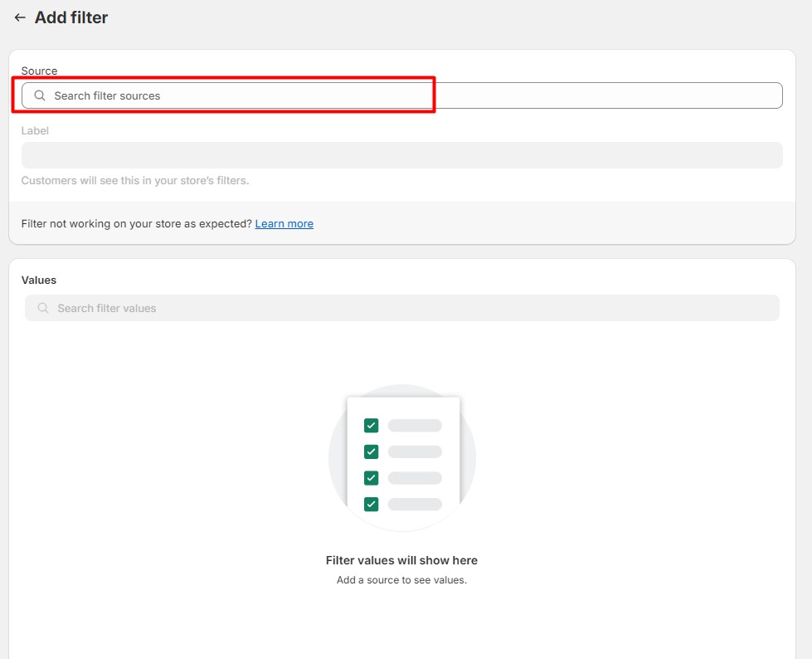This screenshot has height=659, width=812.
Task: Click the "Filter not working" banner text
Action: pyautogui.click(x=136, y=223)
